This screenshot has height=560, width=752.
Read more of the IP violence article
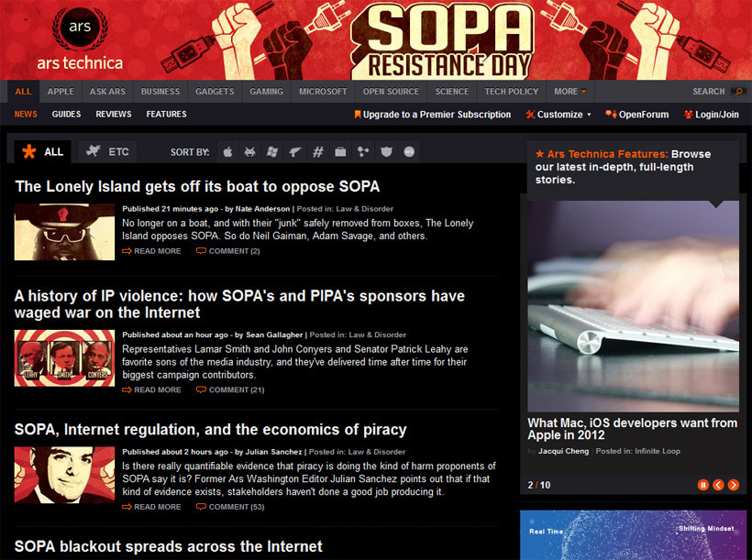[151, 390]
